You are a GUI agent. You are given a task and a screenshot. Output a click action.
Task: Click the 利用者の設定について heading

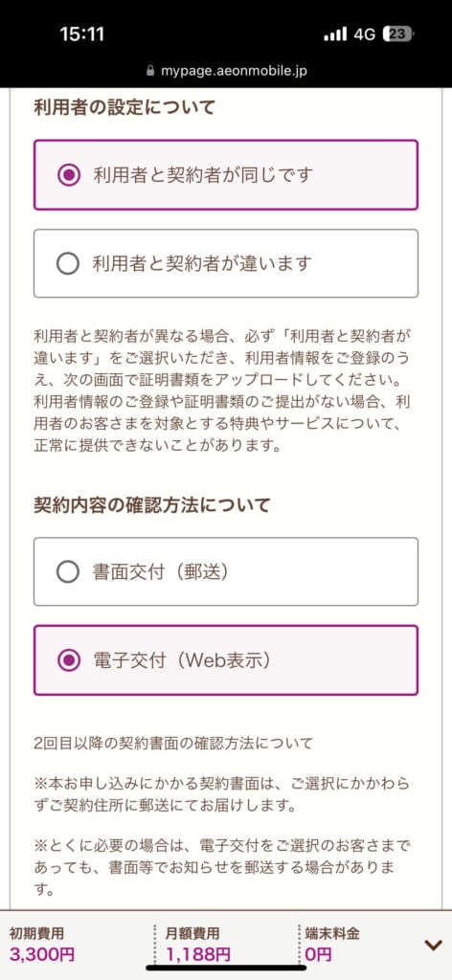pyautogui.click(x=124, y=107)
